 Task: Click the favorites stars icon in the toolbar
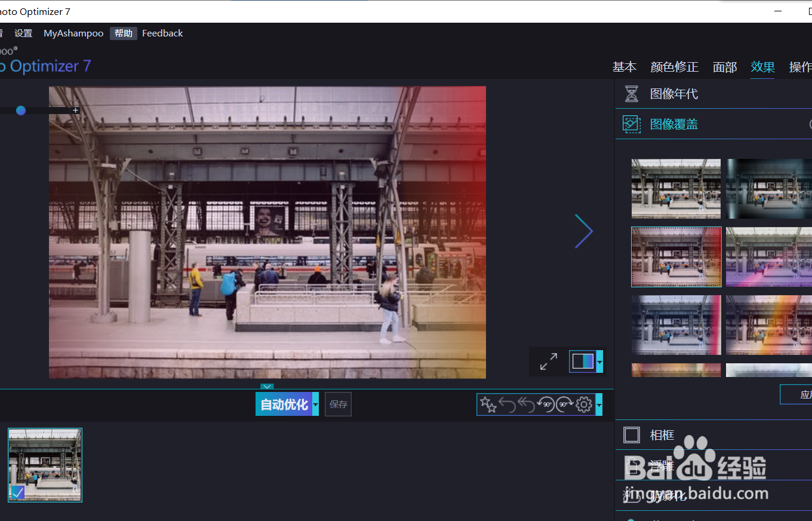(488, 404)
